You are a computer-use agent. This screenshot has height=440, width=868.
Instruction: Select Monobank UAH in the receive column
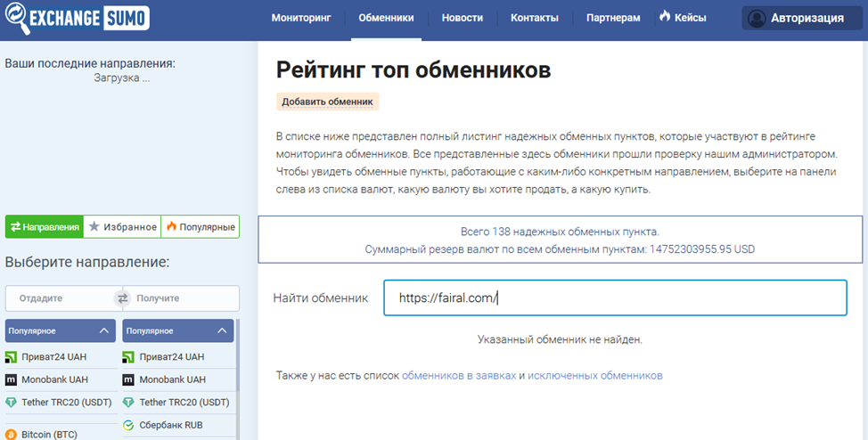pos(177,379)
